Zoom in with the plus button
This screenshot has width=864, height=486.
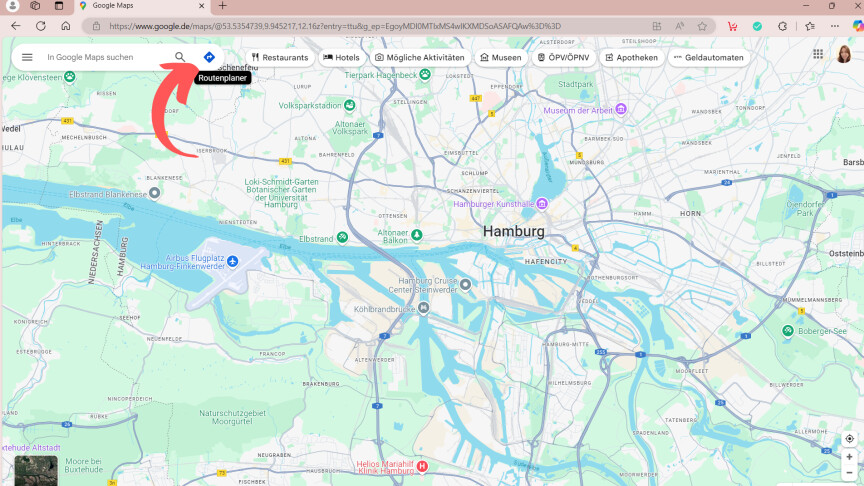point(849,457)
